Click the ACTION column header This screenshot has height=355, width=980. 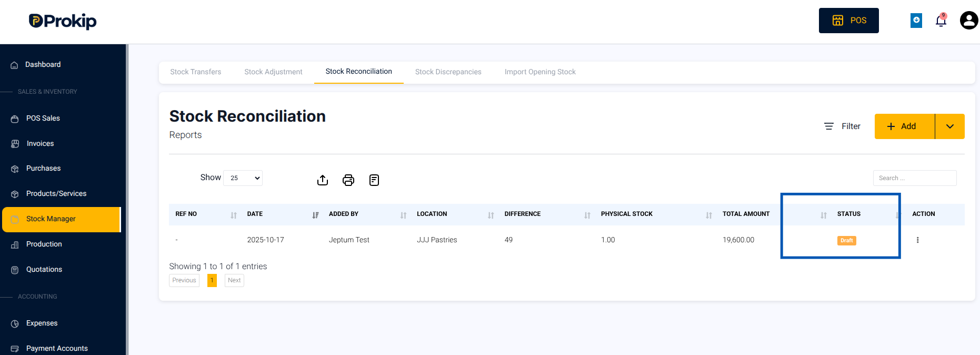pyautogui.click(x=923, y=214)
